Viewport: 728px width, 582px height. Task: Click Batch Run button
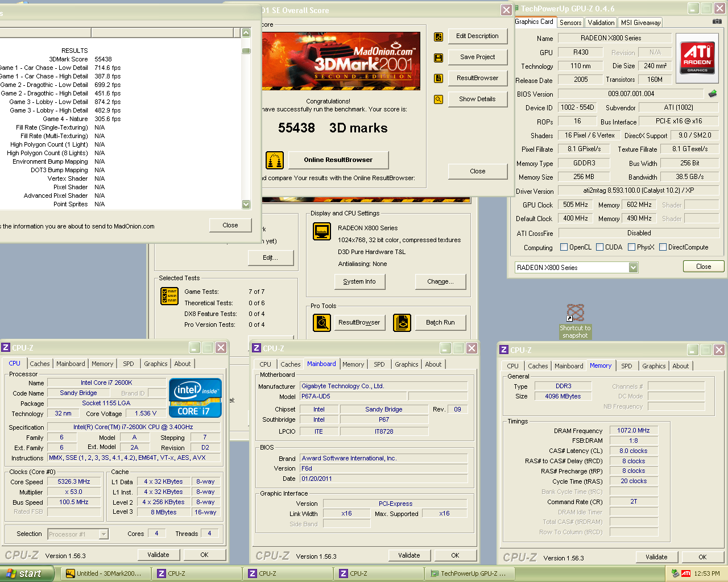(x=441, y=322)
